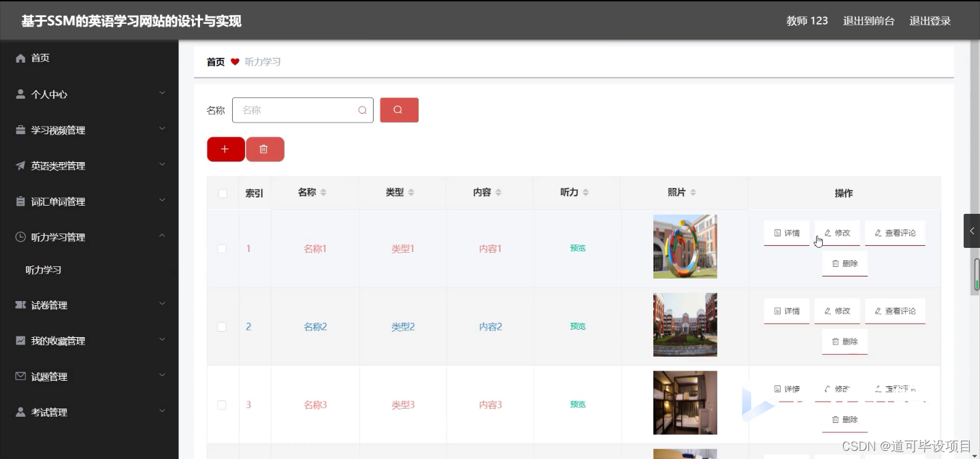The width and height of the screenshot is (980, 459).
Task: Check the checkbox for row 1
Action: [222, 249]
